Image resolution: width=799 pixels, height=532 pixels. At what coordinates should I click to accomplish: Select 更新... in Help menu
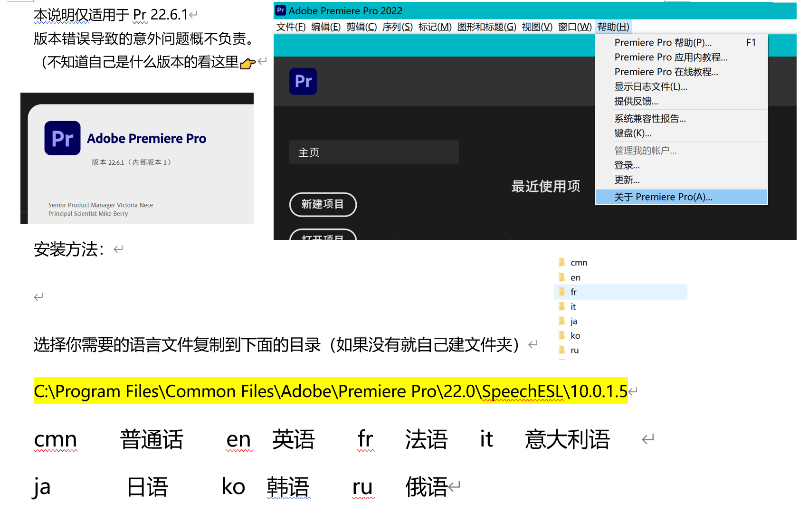click(x=681, y=180)
